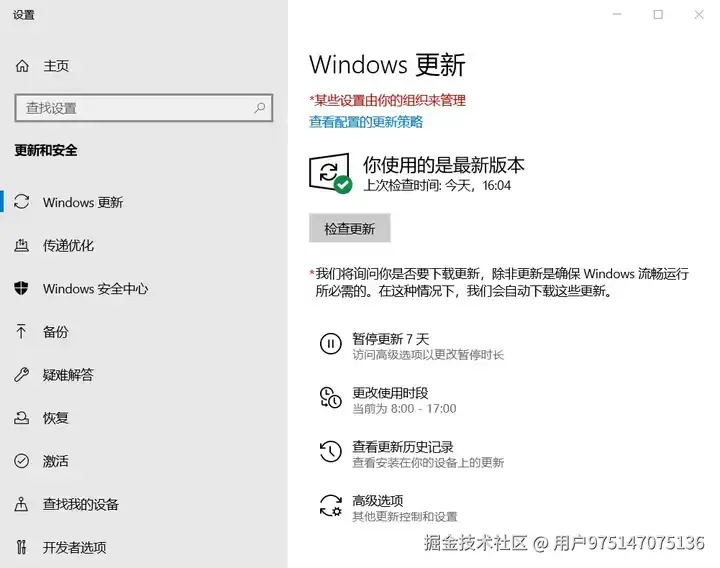Viewport: 720px width, 568px height.
Task: Click the 你使用的是最新版本 status text
Action: pyautogui.click(x=444, y=165)
